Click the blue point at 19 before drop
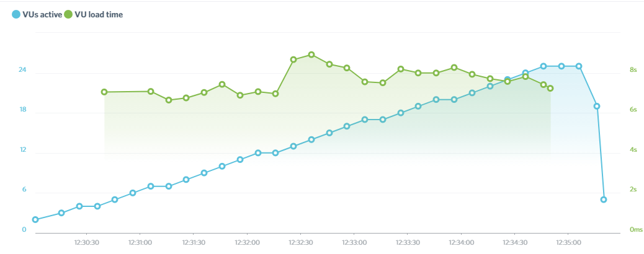The image size is (644, 254). [x=597, y=107]
